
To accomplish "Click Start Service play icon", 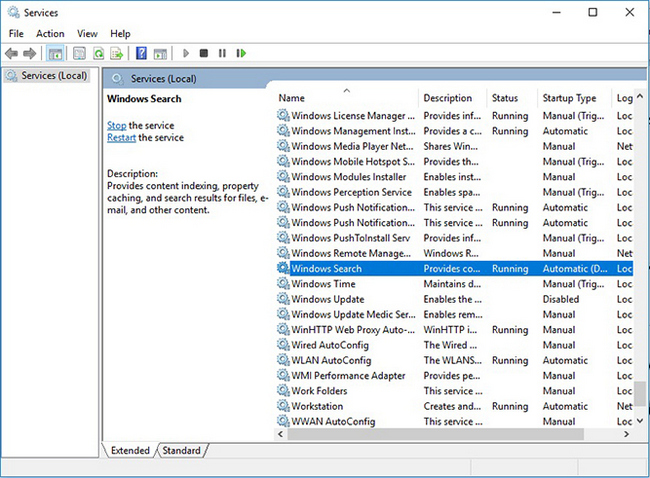I will point(186,53).
